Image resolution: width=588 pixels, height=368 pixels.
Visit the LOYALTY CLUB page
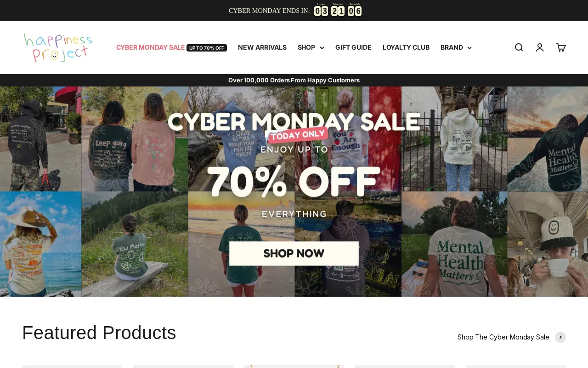[406, 47]
